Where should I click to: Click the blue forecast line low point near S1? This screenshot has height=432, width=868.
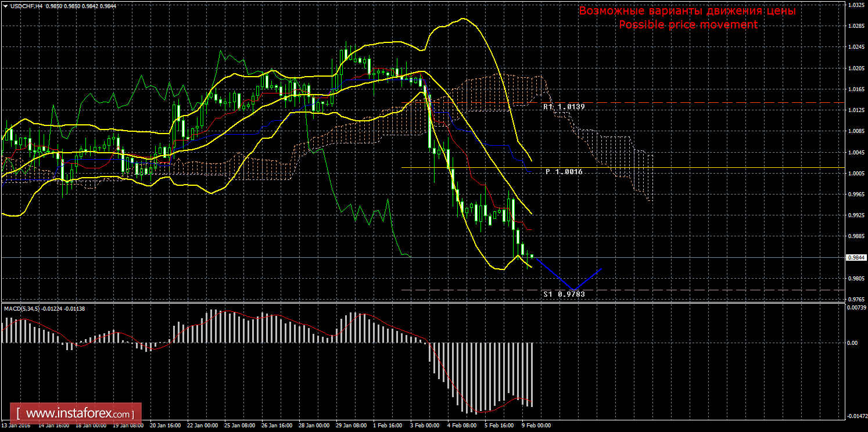574,289
